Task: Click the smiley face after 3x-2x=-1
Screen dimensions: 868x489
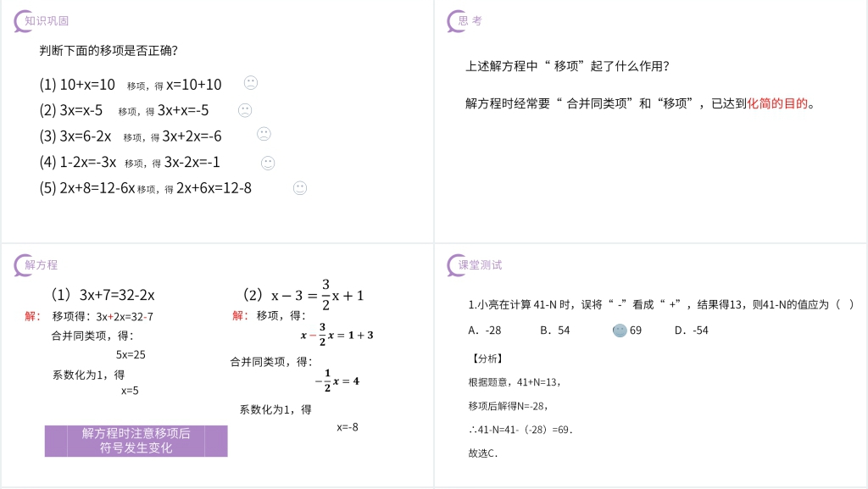Action: [x=267, y=162]
